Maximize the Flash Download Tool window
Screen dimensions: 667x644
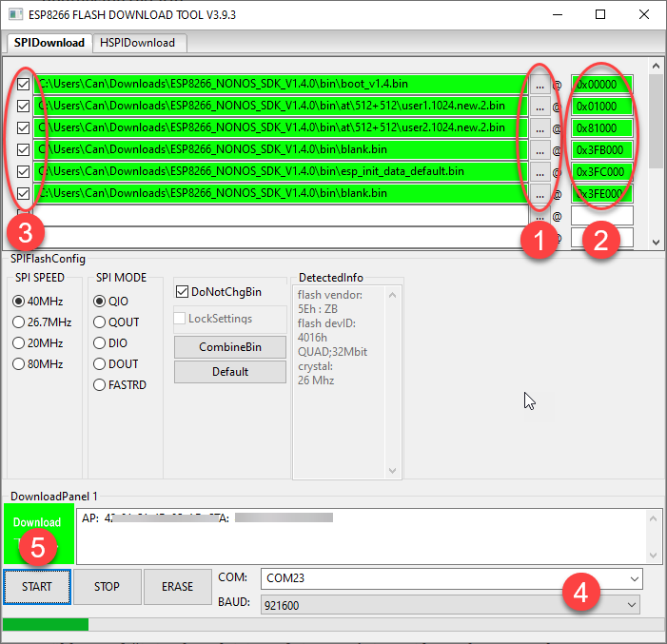point(600,14)
